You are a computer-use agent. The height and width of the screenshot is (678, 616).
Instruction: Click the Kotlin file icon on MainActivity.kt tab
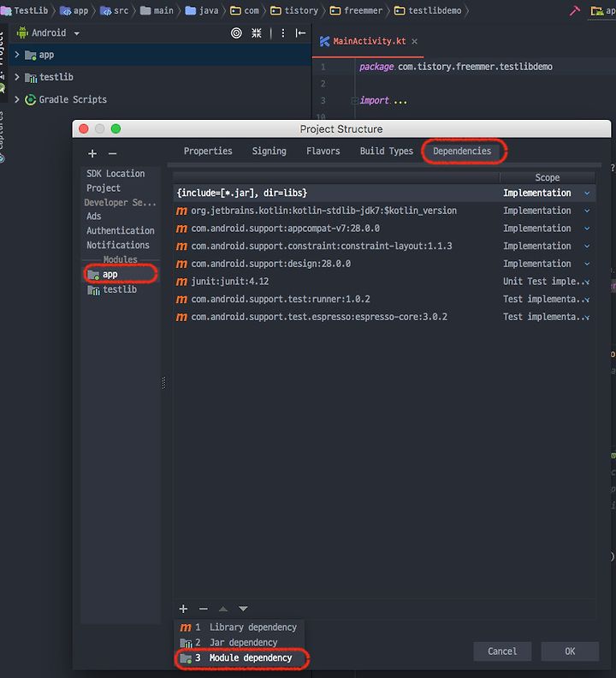coord(324,41)
